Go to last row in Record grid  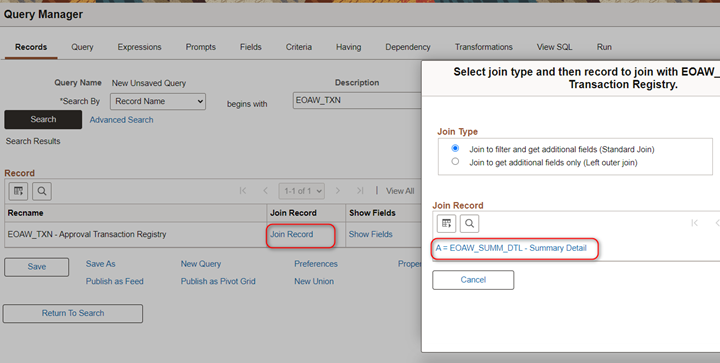pyautogui.click(x=360, y=190)
